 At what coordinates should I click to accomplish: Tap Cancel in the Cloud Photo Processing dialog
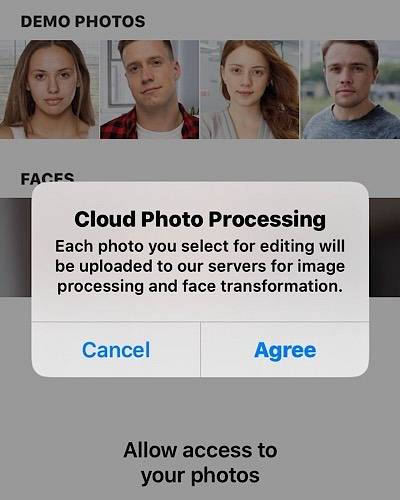pos(116,349)
